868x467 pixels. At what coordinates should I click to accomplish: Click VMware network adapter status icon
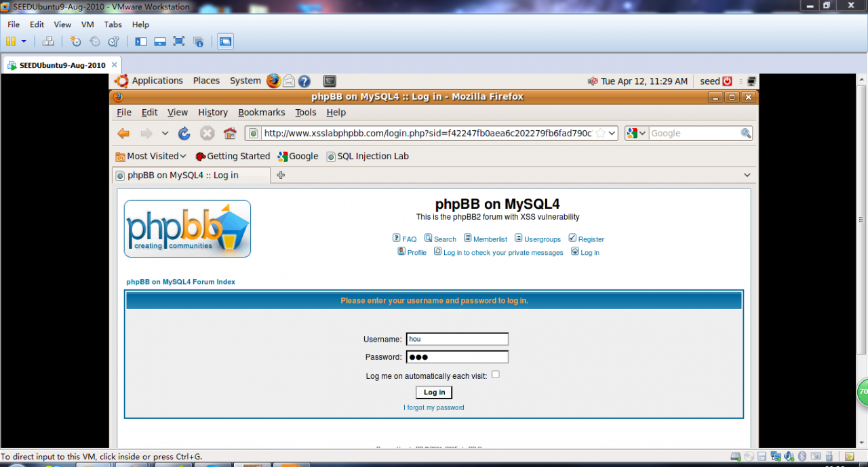coord(775,456)
